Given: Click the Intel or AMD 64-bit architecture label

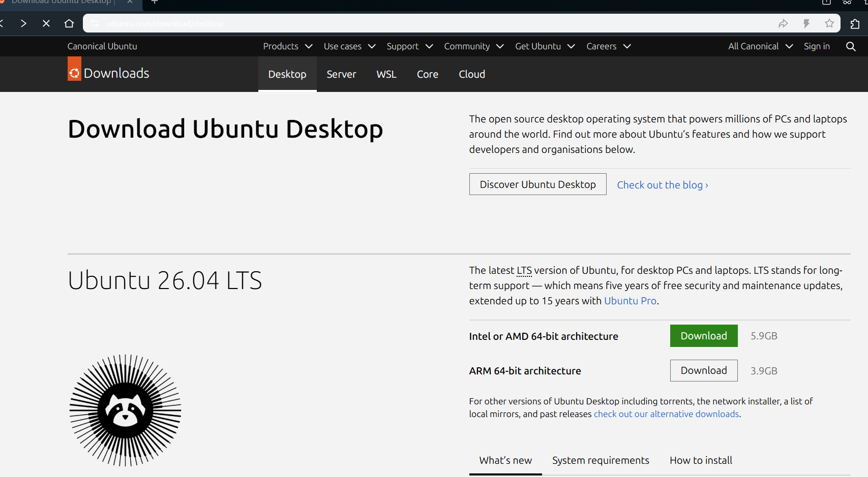Looking at the screenshot, I should click(544, 336).
